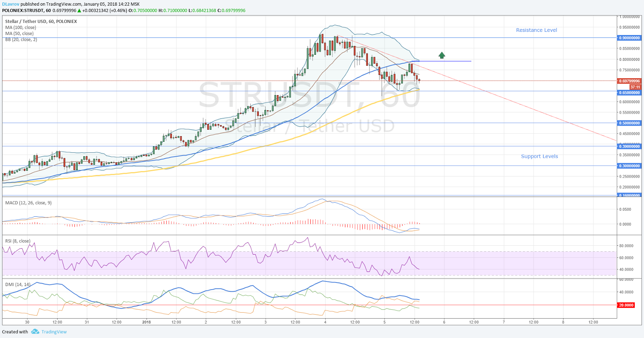Click the 2018 label on the time axis
The image size is (644, 338).
coord(147,322)
